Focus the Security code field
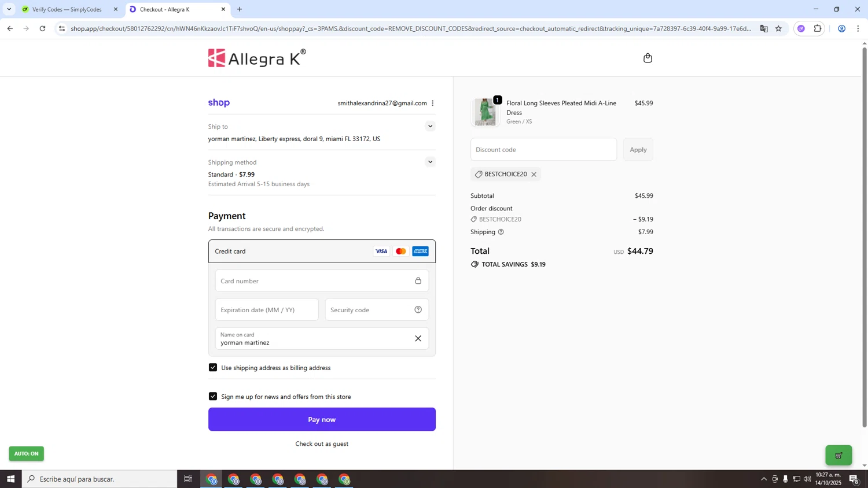Viewport: 868px width, 488px height. [377, 310]
